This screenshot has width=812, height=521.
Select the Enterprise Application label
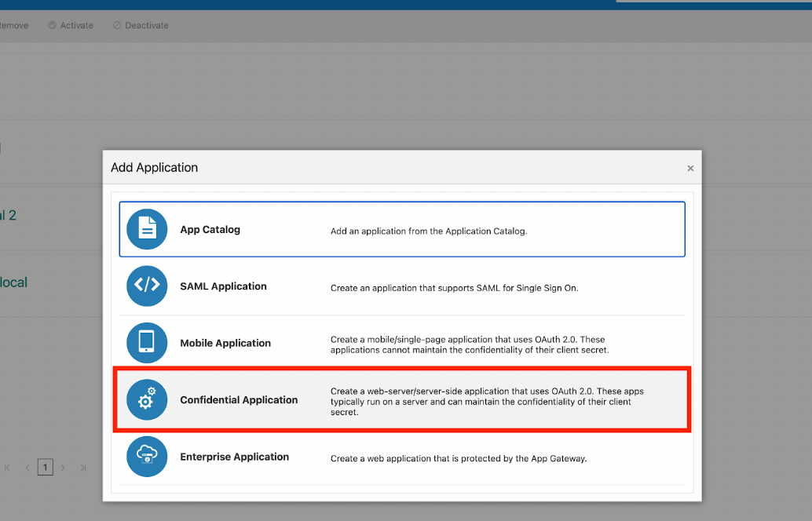pos(234,457)
